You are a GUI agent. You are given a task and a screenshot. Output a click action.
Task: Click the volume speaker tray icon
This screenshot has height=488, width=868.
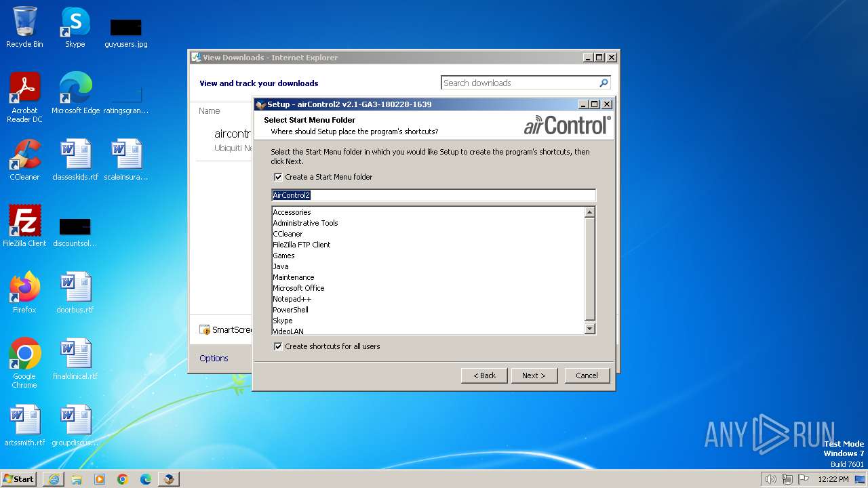tap(770, 479)
